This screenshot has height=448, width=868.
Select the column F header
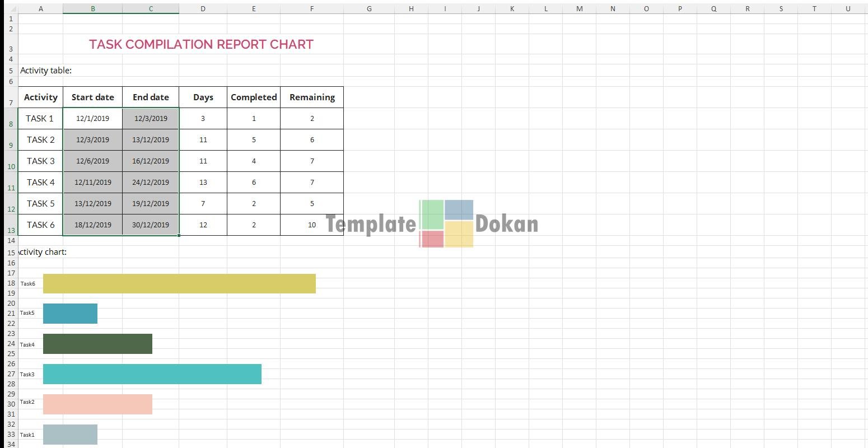coord(311,8)
